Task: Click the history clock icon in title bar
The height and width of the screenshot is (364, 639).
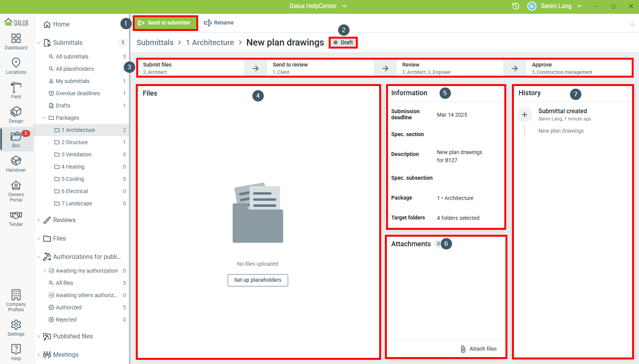Action: pos(515,6)
